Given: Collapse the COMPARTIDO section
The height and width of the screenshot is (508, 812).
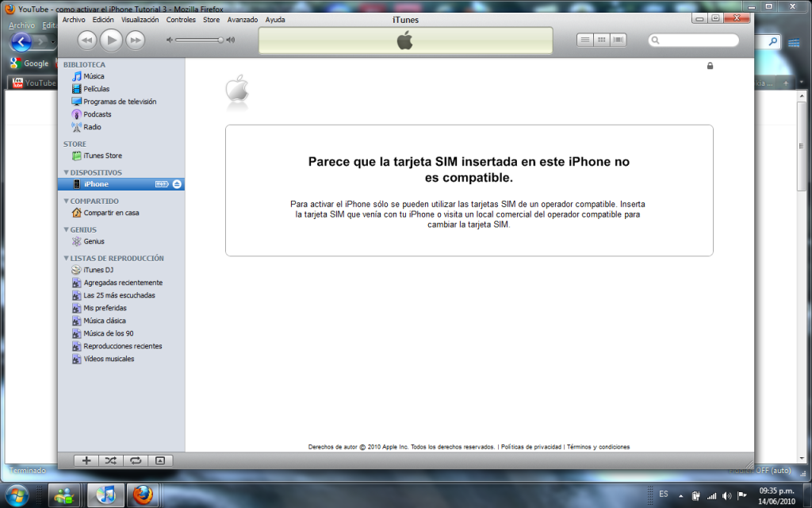Looking at the screenshot, I should coord(67,201).
